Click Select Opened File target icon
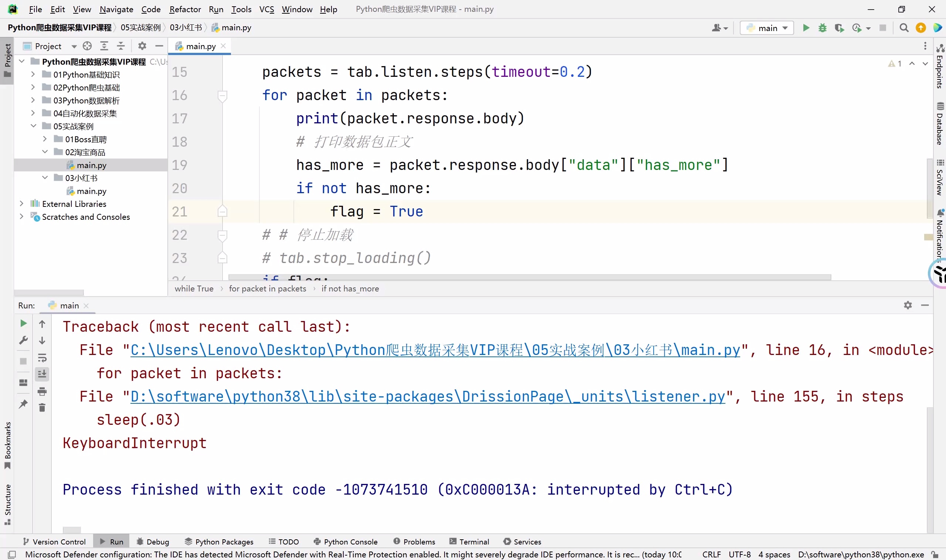Viewport: 946px width, 560px height. [x=87, y=46]
